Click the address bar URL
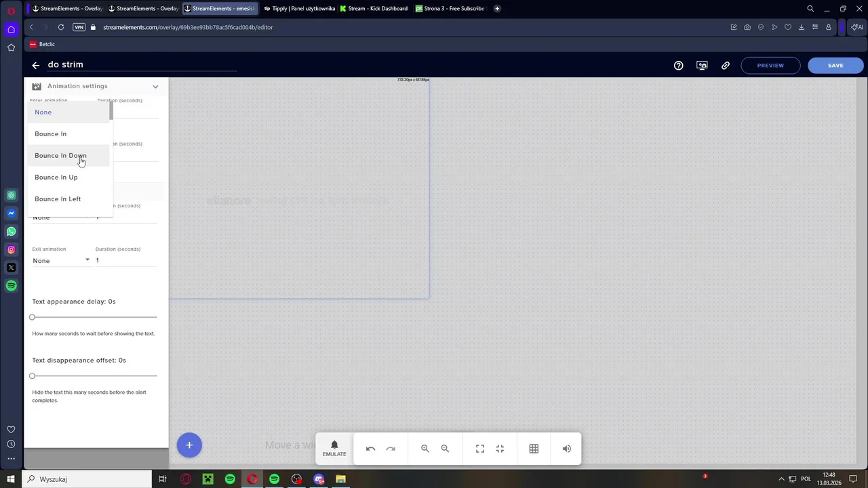The image size is (868, 488). click(188, 27)
